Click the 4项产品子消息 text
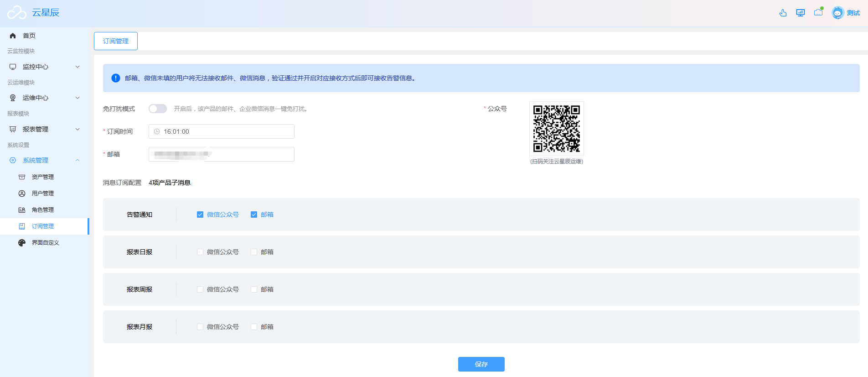The height and width of the screenshot is (377, 868). 170,183
